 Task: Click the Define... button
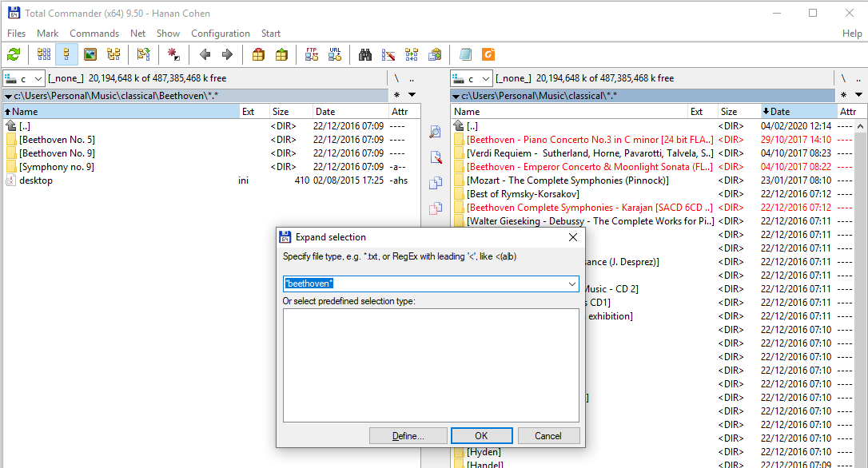point(408,436)
